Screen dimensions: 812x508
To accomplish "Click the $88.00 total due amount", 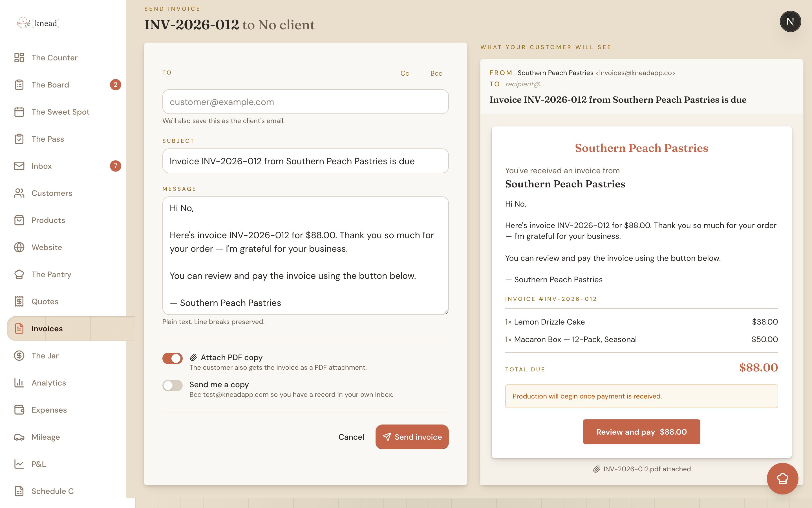I will click(x=758, y=367).
